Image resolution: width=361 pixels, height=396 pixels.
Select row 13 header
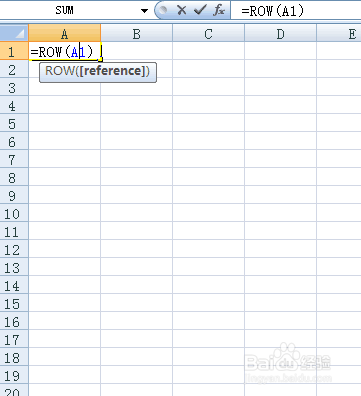(x=14, y=267)
